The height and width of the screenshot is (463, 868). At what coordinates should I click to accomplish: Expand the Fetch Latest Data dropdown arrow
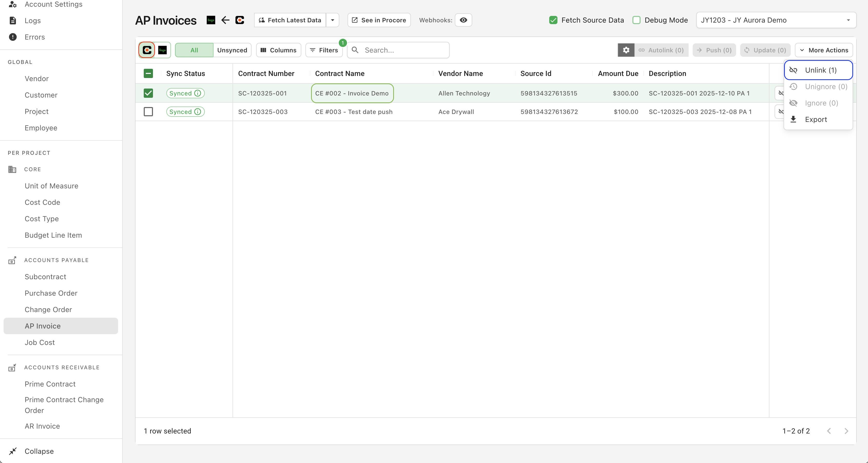[x=332, y=20]
